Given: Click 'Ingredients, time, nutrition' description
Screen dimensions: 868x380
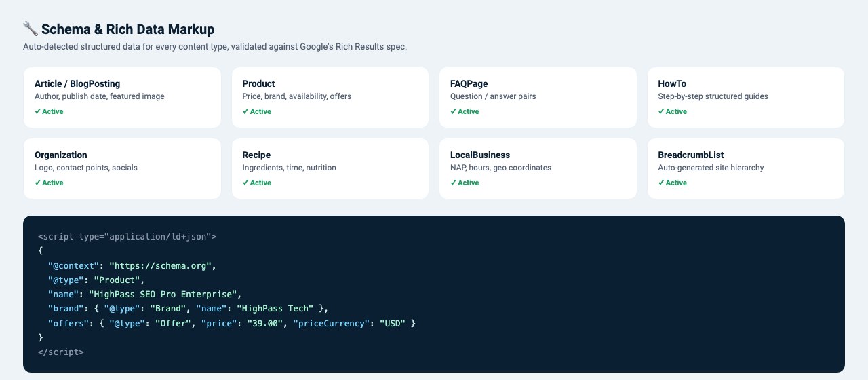Looking at the screenshot, I should point(289,168).
